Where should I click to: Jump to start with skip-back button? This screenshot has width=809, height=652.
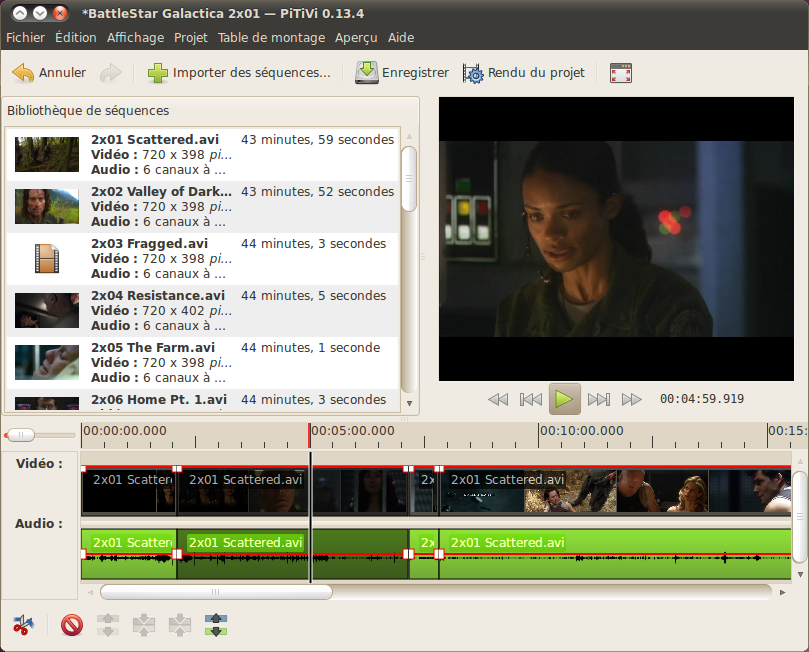[x=531, y=399]
